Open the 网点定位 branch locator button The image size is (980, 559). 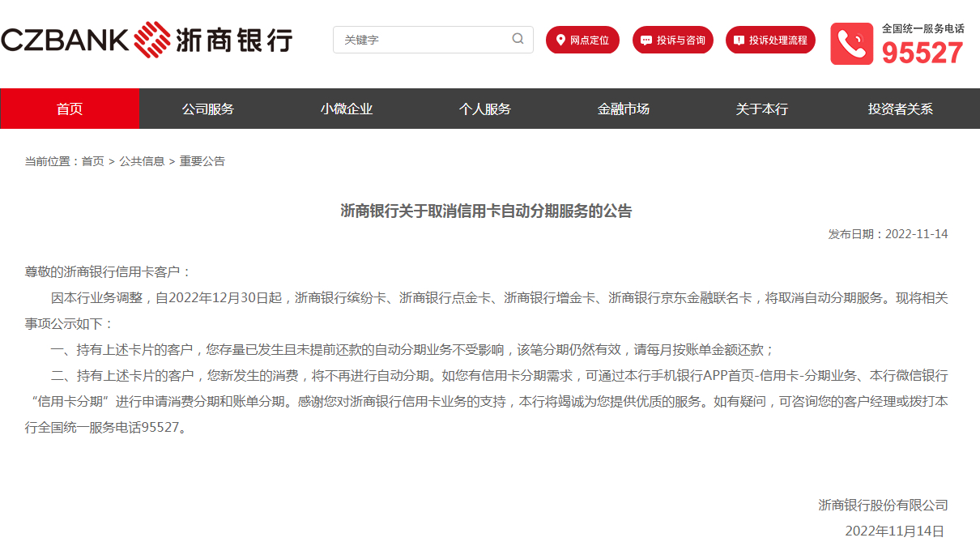tap(582, 40)
